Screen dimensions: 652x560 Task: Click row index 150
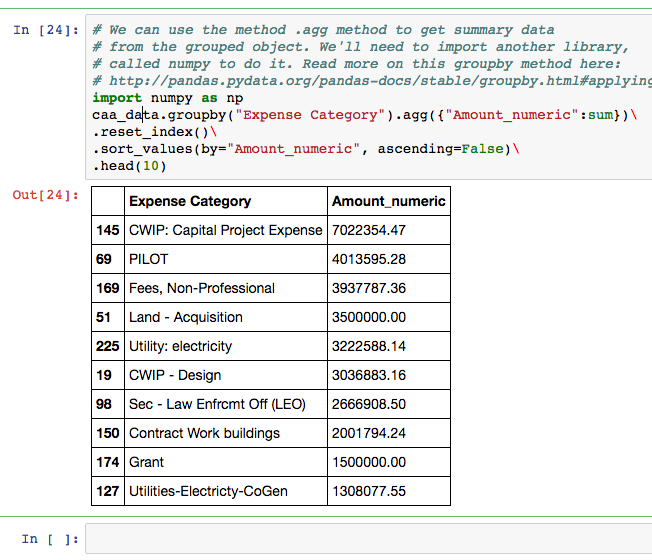pyautogui.click(x=108, y=433)
